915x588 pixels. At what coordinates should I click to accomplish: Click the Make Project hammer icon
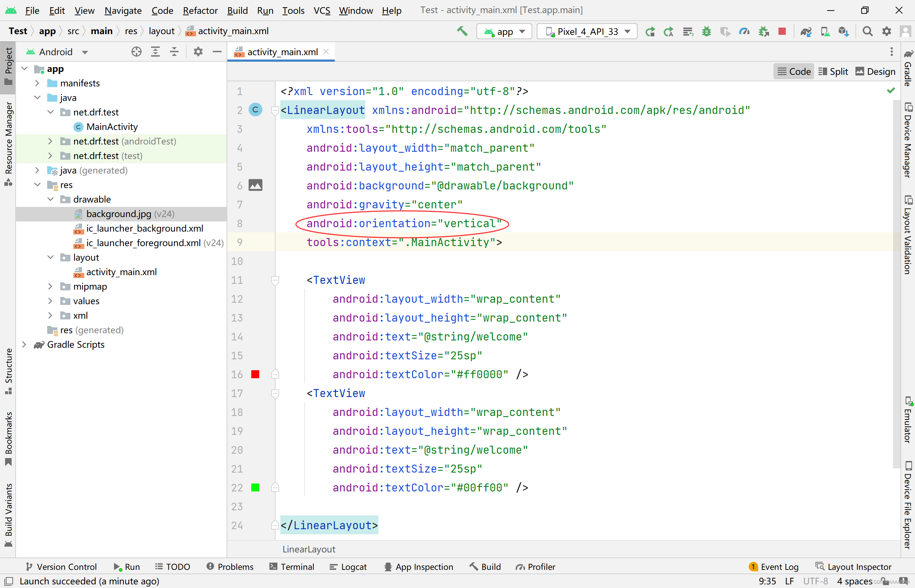[462, 31]
